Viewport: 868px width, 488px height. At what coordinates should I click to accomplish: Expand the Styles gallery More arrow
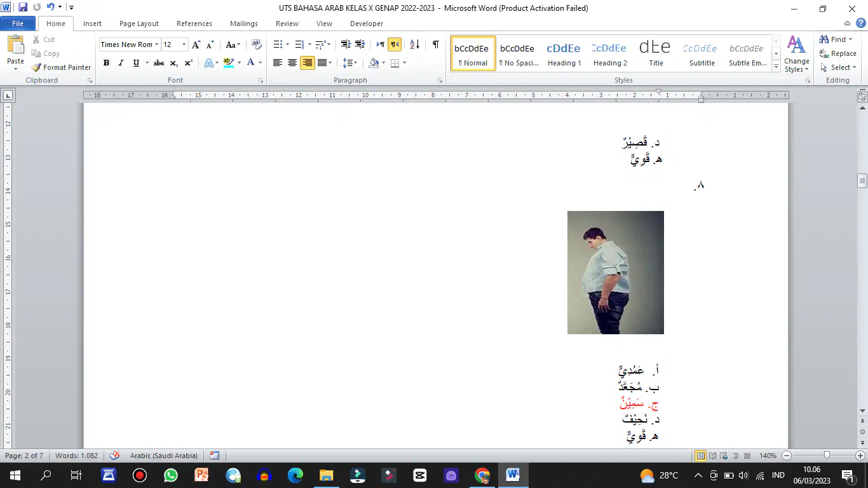pos(776,66)
